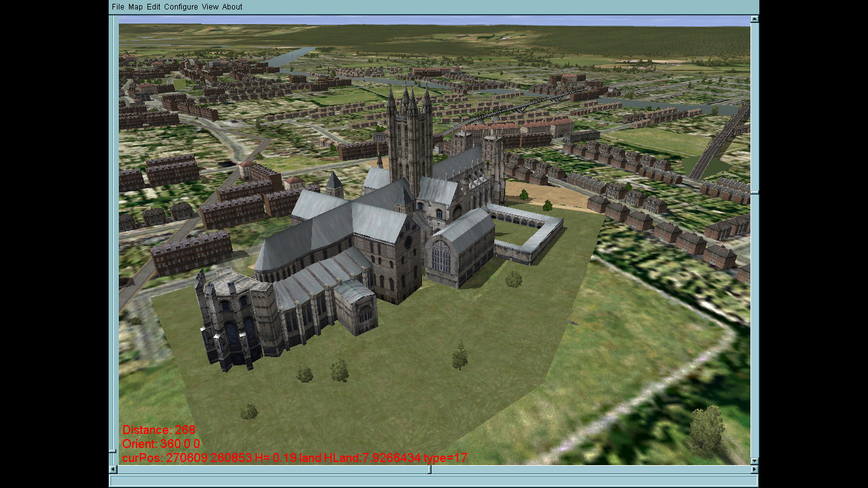Click the cathedral's tall central tower in the viewport
Image resolution: width=868 pixels, height=488 pixels.
point(410,140)
